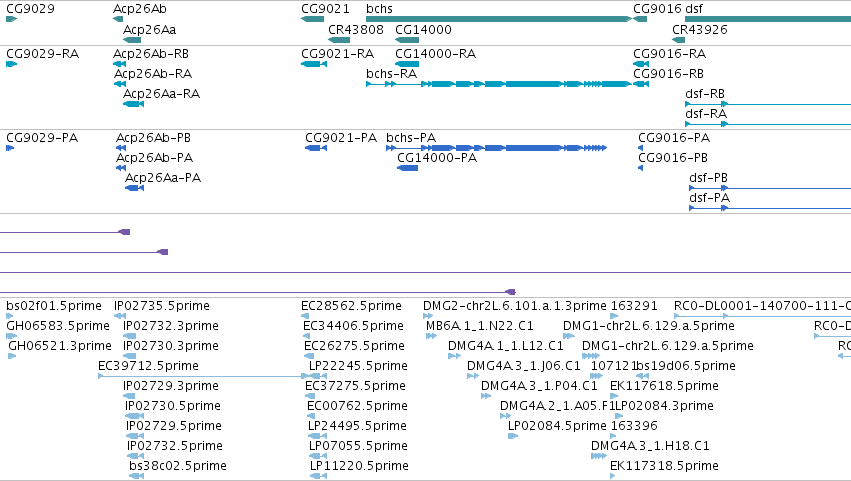Select the DMG4A.3_1.J06.C1 label
Image resolution: width=851 pixels, height=481 pixels.
pyautogui.click(x=524, y=366)
